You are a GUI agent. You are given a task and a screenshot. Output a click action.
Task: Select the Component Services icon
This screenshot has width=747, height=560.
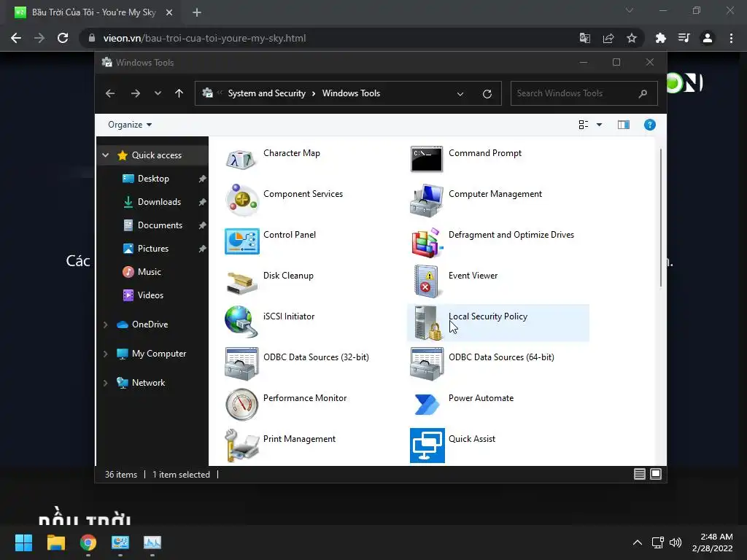(241, 200)
